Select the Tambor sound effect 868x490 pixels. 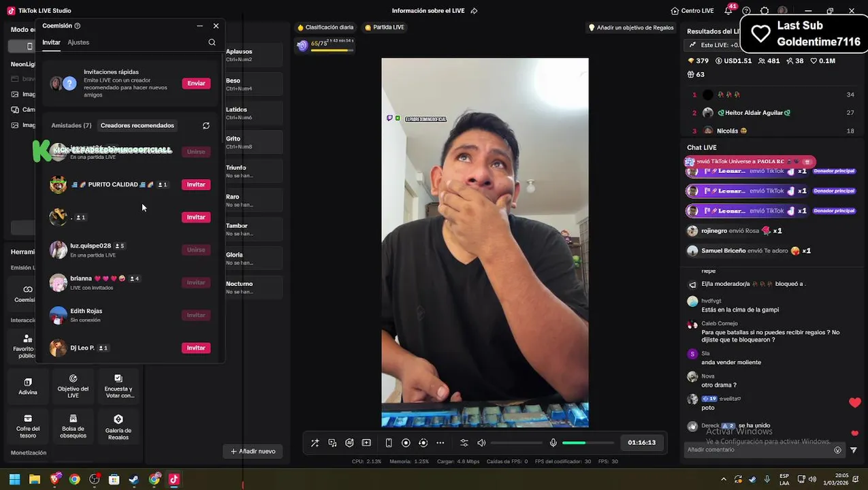[253, 229]
